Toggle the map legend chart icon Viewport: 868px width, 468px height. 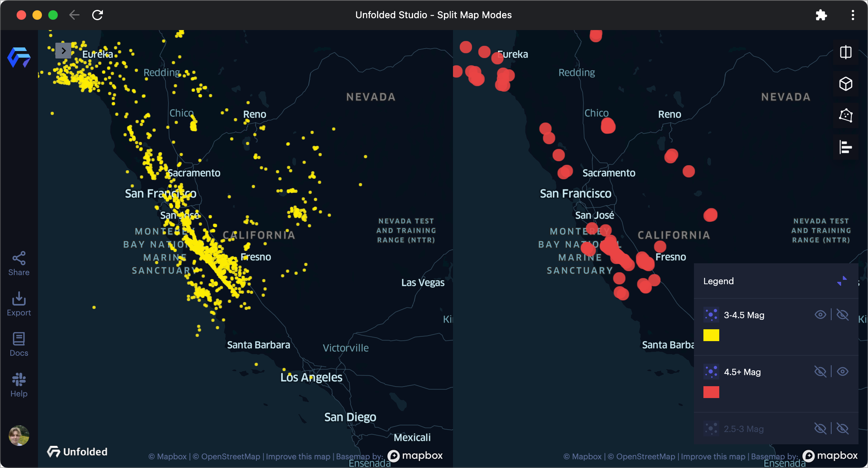pos(845,147)
